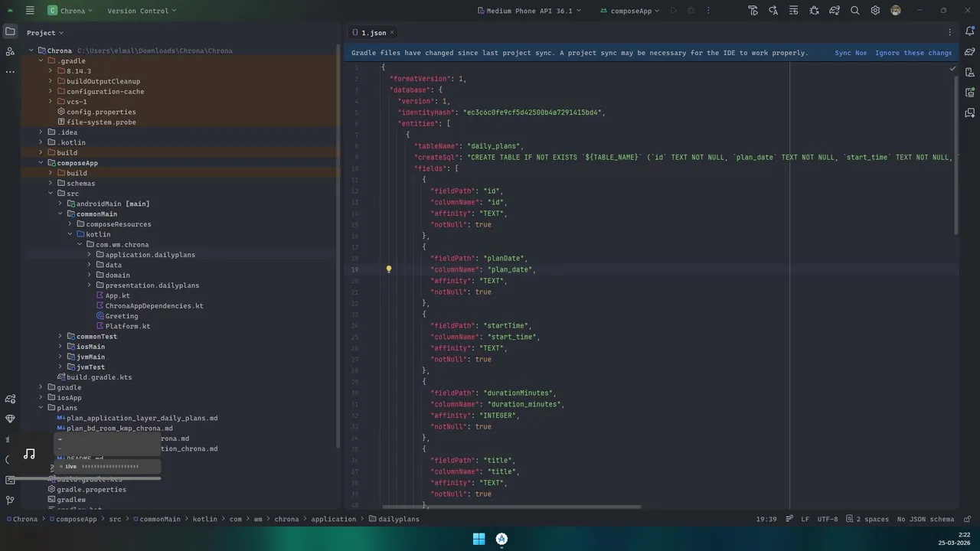980x551 pixels.
Task: Open the Medium Phone API 36.1 device selector
Action: pyautogui.click(x=530, y=11)
